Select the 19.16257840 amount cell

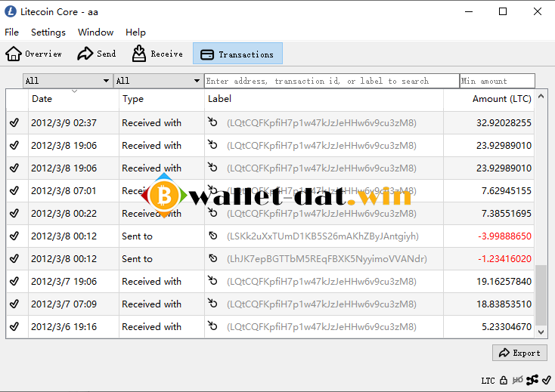click(488, 282)
